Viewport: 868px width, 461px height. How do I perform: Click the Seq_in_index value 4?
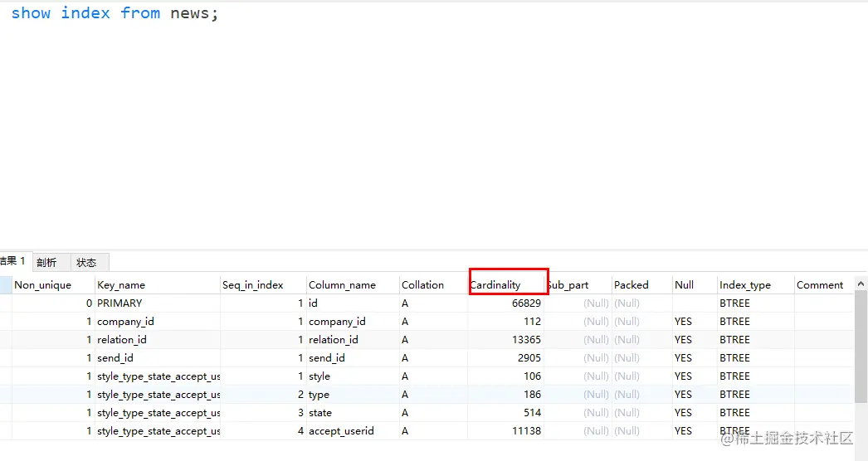point(263,431)
